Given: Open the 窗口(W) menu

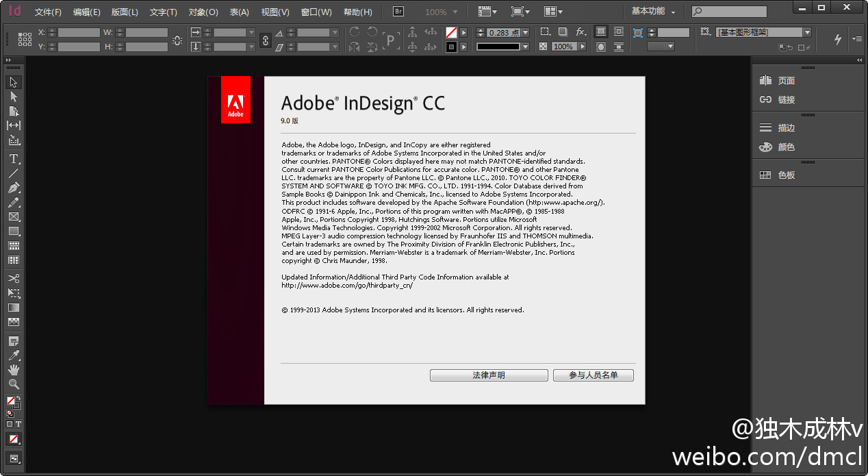Looking at the screenshot, I should coord(316,12).
